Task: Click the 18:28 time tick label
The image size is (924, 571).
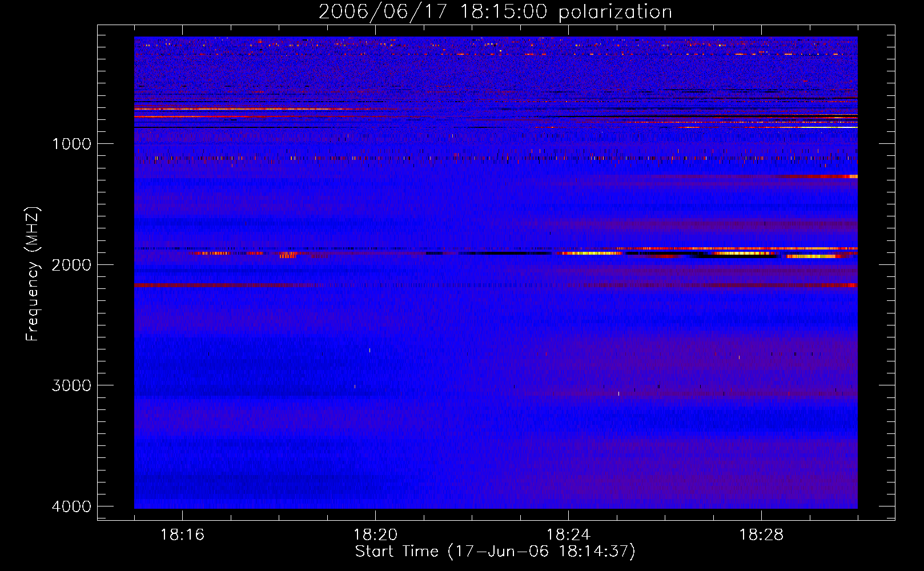Action: (761, 535)
